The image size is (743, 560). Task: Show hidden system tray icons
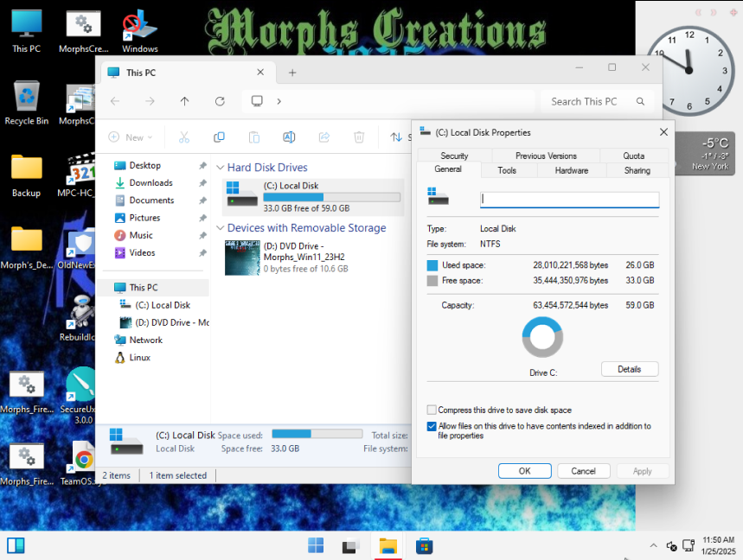[x=653, y=545]
